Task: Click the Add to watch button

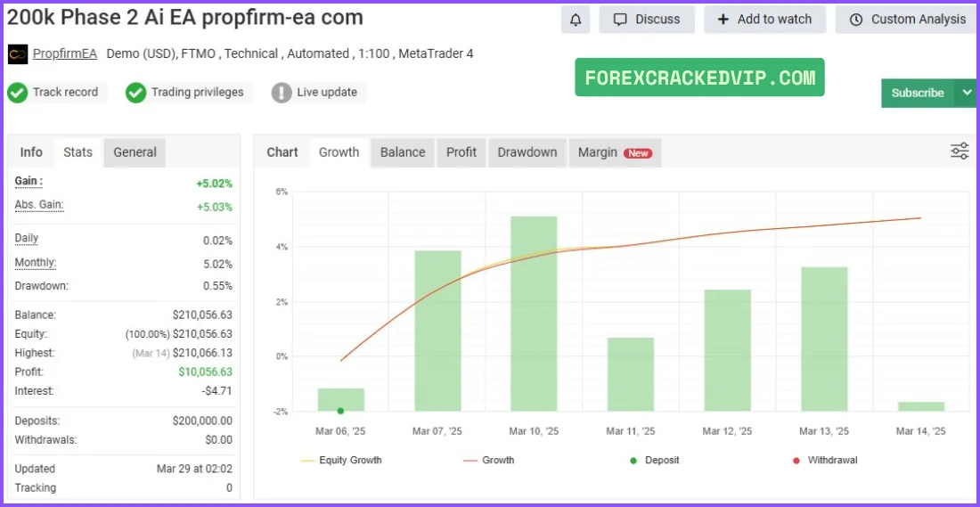Action: click(764, 20)
